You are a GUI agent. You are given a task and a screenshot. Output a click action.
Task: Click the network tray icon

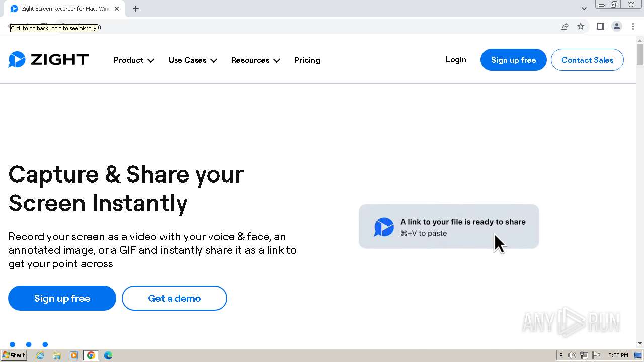(584, 355)
